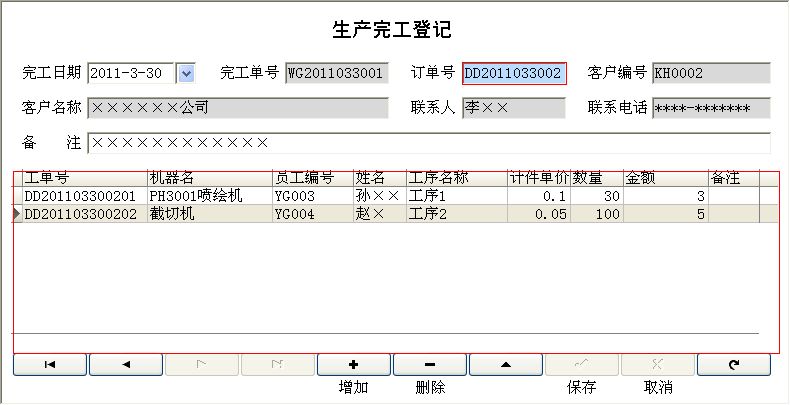Select amount cell 3
Screen dimensions: 790x405
click(666, 196)
